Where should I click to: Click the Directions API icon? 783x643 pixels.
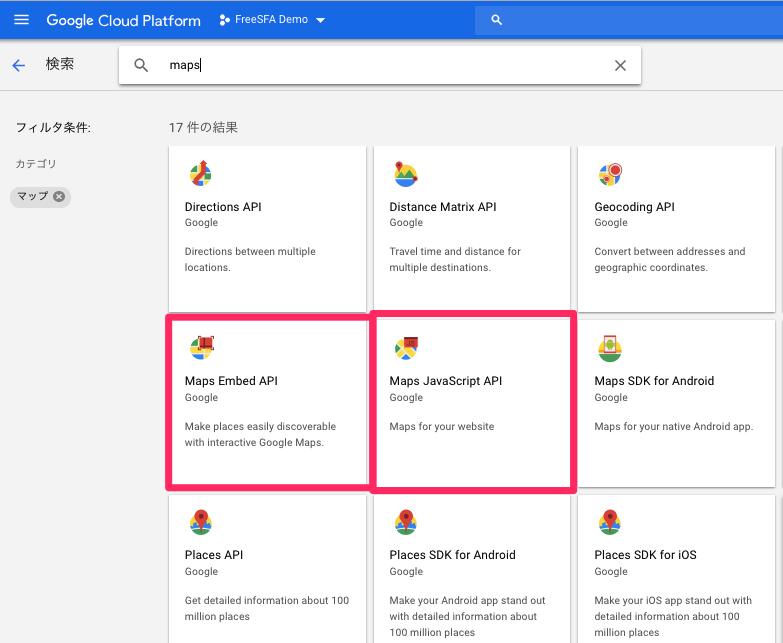click(201, 174)
